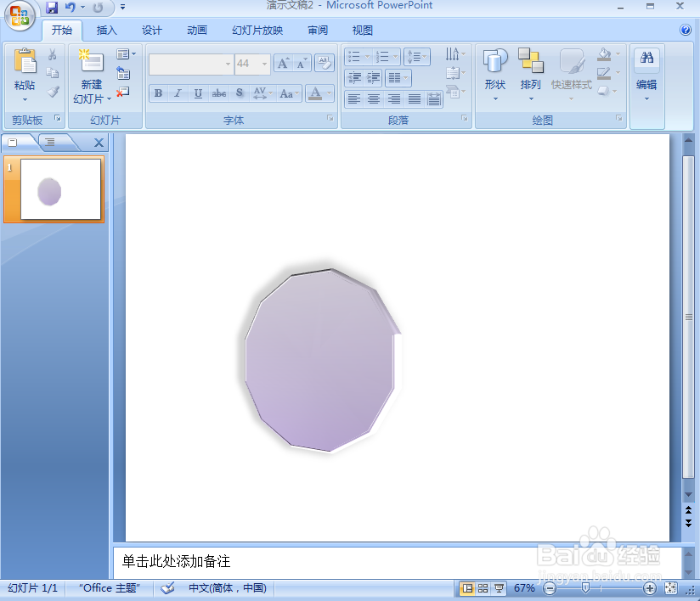Open the 幻灯片放映 ribbon tab
The width and height of the screenshot is (700, 601).
click(x=257, y=31)
